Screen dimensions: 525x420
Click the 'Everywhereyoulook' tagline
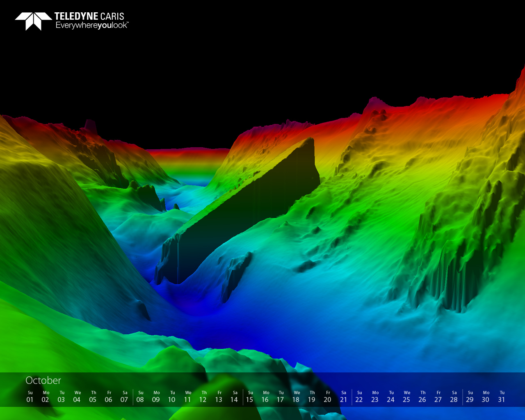tap(92, 25)
